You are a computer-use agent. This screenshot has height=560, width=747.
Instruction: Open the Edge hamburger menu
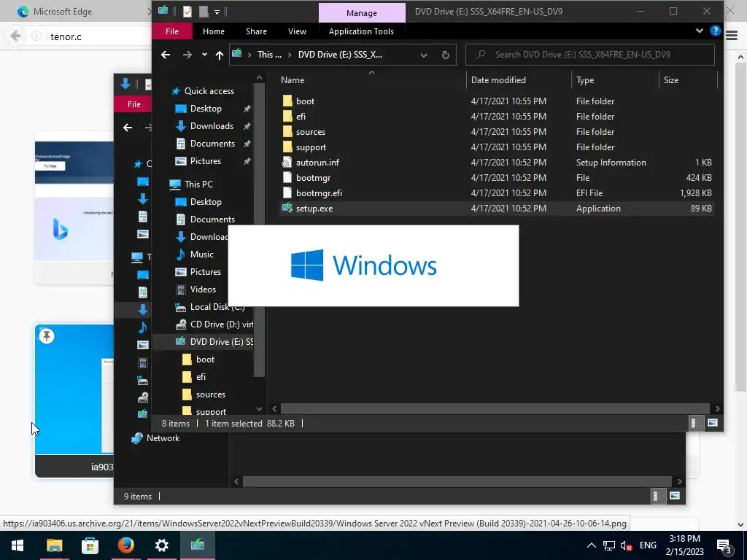click(x=732, y=36)
